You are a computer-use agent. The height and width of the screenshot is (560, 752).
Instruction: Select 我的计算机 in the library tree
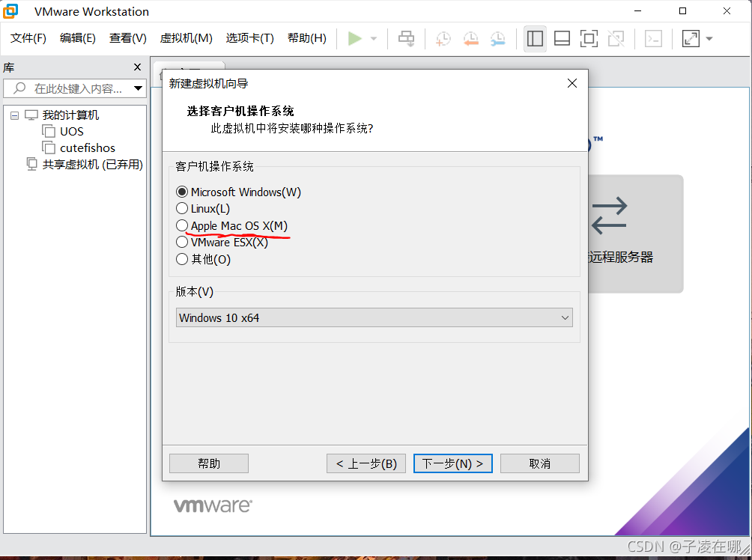coord(70,115)
